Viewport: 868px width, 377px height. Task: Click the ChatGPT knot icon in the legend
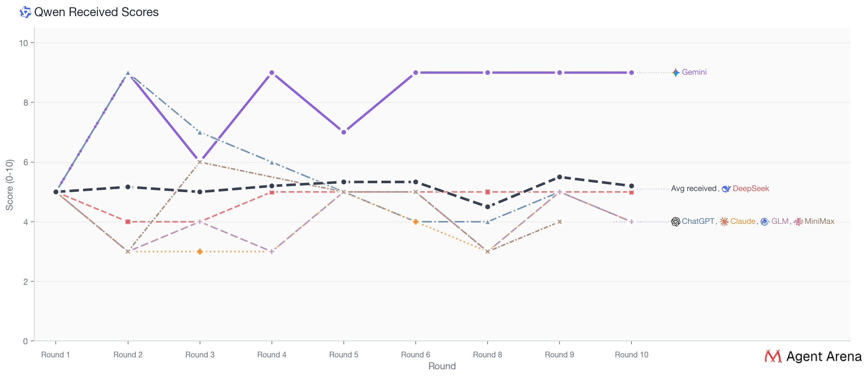[676, 222]
